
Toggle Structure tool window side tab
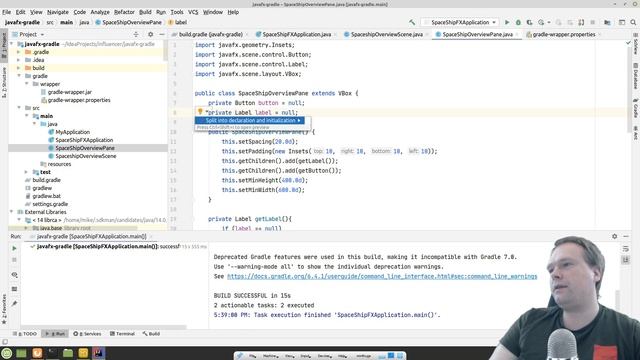4,82
